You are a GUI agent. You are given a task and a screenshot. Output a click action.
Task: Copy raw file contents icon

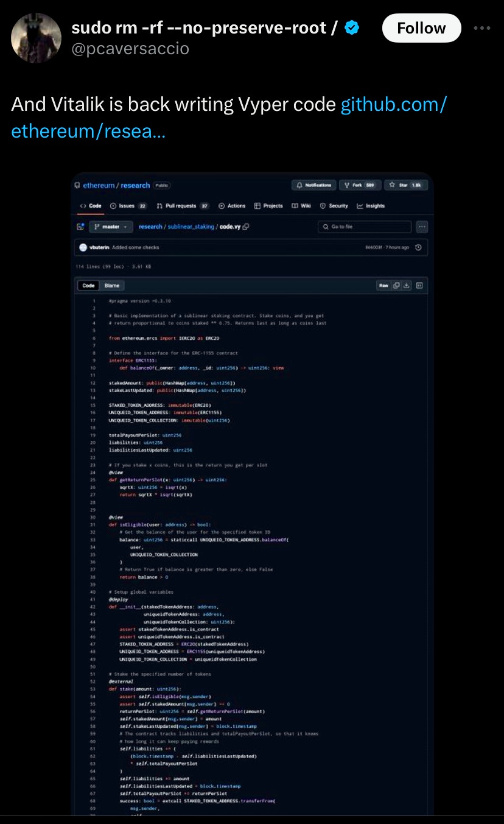[x=396, y=285]
